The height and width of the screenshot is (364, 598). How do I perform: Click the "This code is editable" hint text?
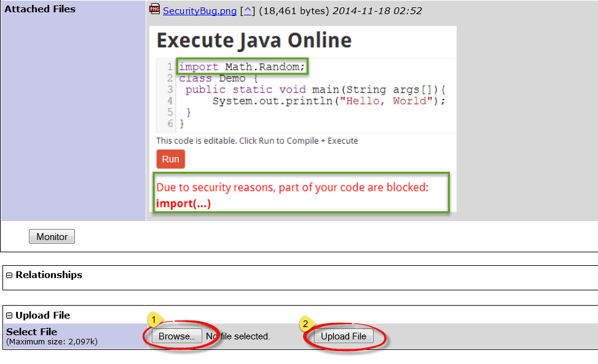coord(257,141)
